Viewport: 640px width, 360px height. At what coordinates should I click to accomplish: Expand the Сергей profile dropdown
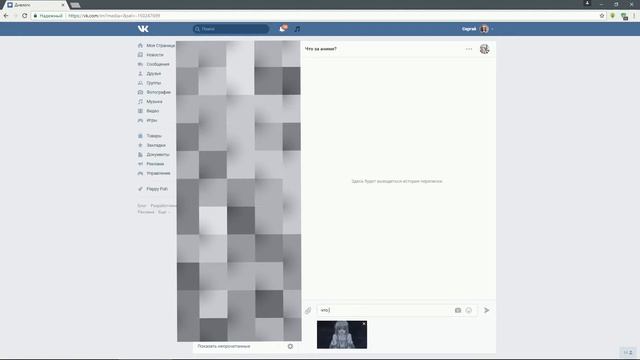[492, 29]
